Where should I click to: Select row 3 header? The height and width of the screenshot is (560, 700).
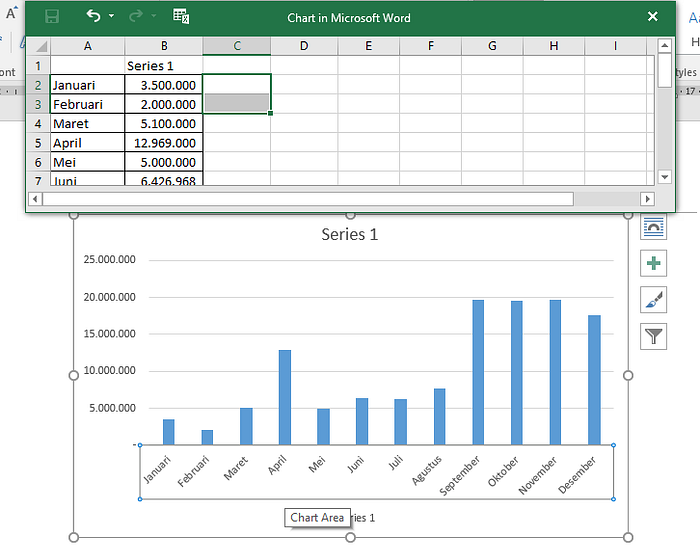pos(38,104)
